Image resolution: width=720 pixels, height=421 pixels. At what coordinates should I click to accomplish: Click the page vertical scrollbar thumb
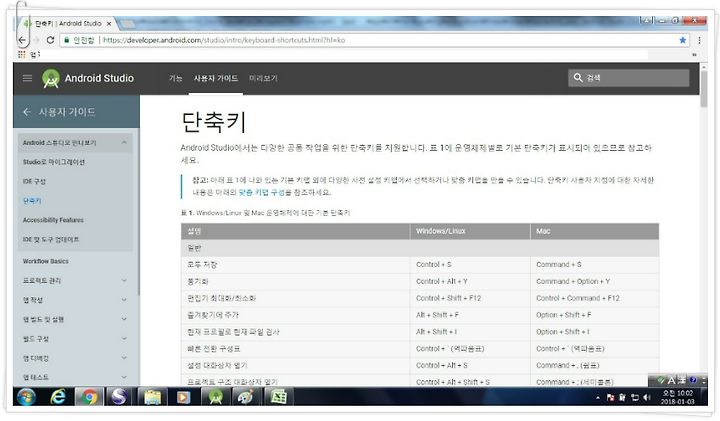(704, 88)
